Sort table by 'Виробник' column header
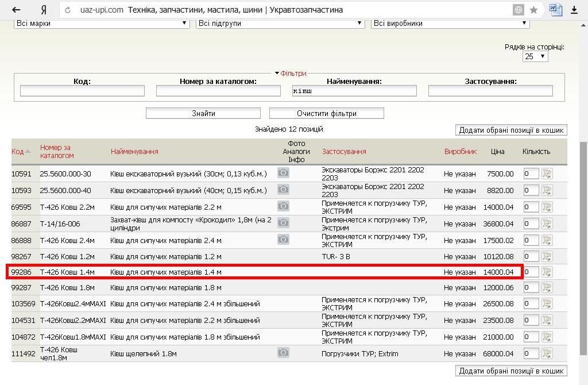The image size is (588, 385). pos(460,152)
